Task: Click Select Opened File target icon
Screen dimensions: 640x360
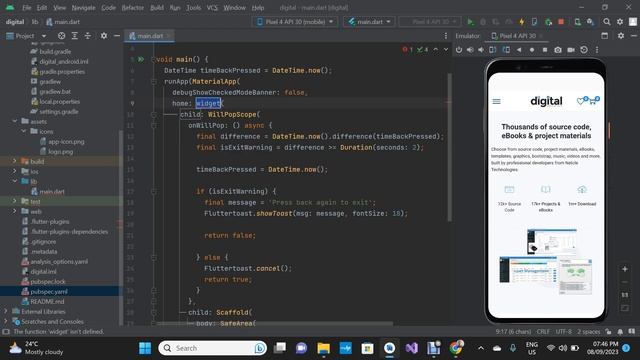Action: click(x=61, y=36)
